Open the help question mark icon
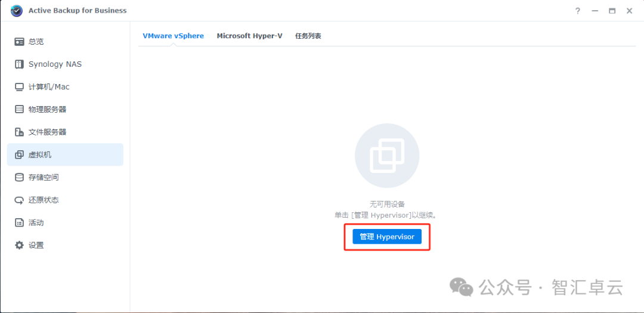Viewport: 644px width, 313px height. 577,11
